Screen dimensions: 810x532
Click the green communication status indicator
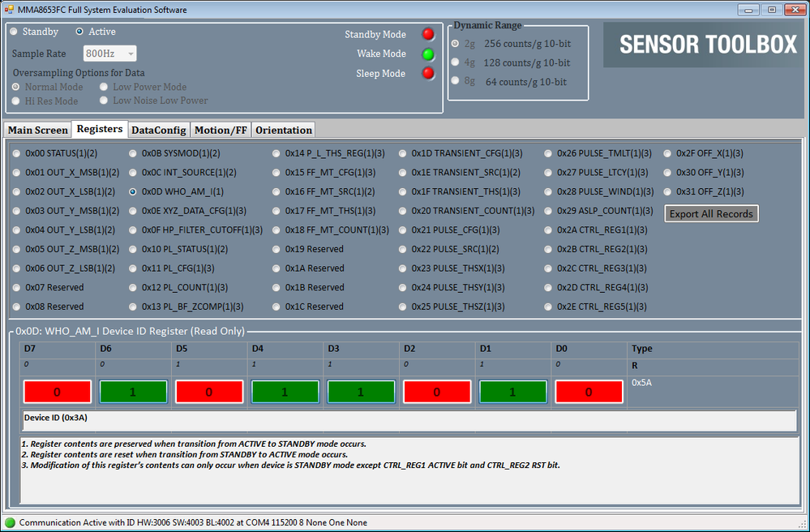pyautogui.click(x=10, y=522)
